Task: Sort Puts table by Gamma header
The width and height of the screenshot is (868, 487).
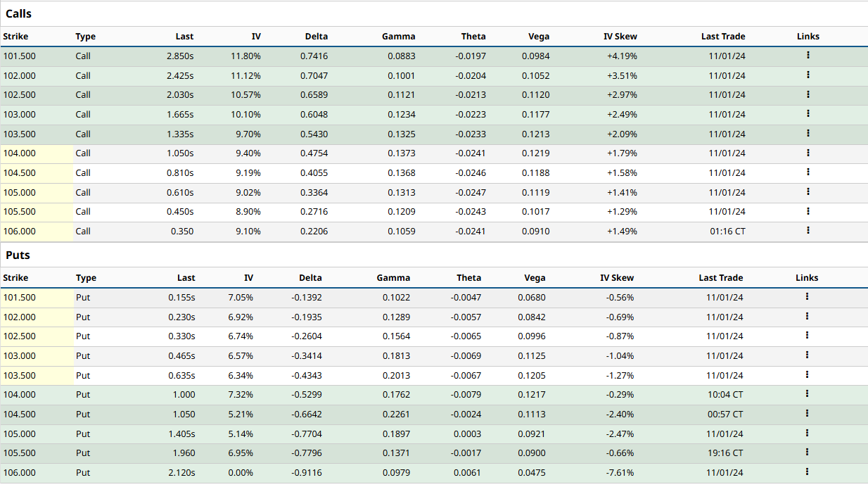Action: (x=393, y=278)
